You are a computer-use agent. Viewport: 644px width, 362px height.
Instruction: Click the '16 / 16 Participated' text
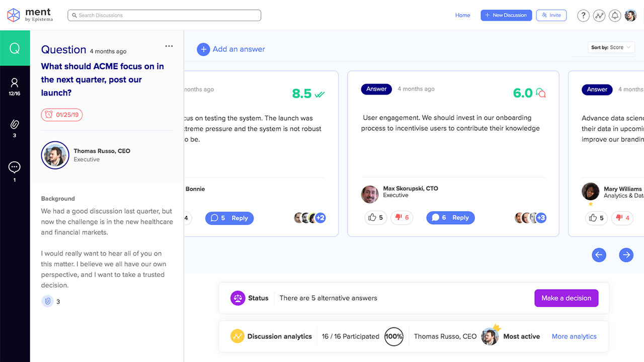click(x=351, y=336)
